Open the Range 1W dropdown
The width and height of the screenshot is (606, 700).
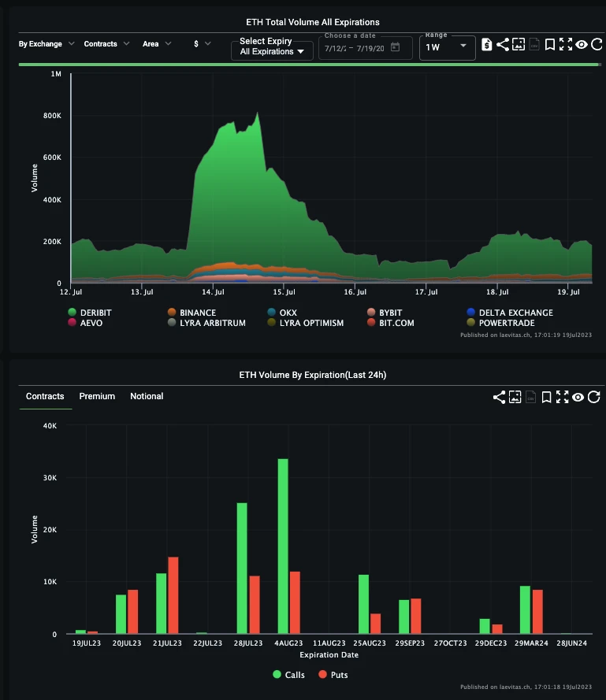point(447,47)
